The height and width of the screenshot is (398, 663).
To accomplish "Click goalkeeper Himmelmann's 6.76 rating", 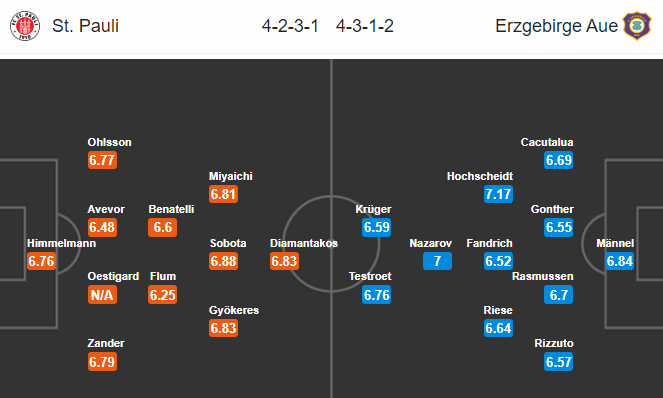I will (x=41, y=261).
